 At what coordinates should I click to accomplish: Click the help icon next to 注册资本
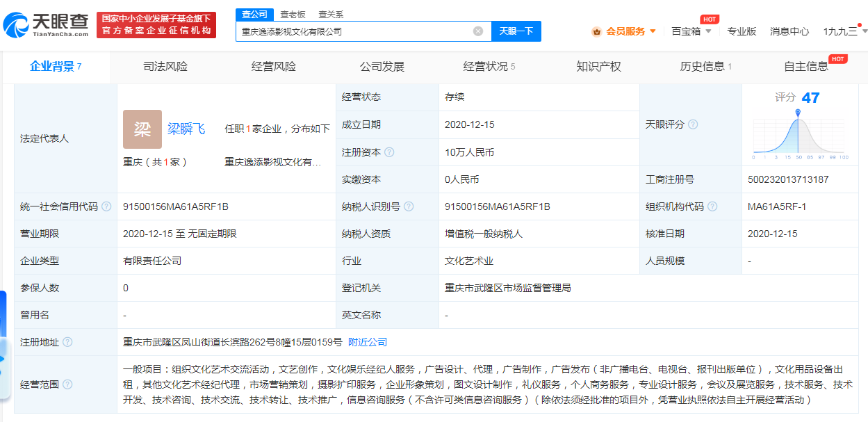coord(389,152)
